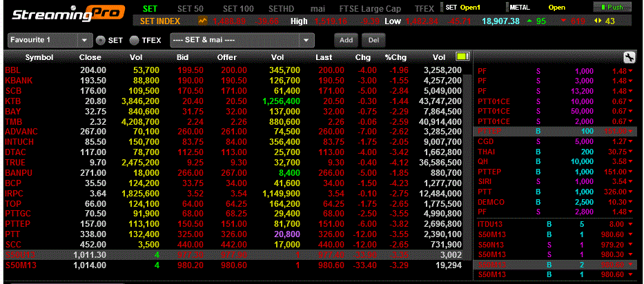Screen dimensions: 644x284
Task: Click the THAI ticker entry
Action: click(x=556, y=152)
